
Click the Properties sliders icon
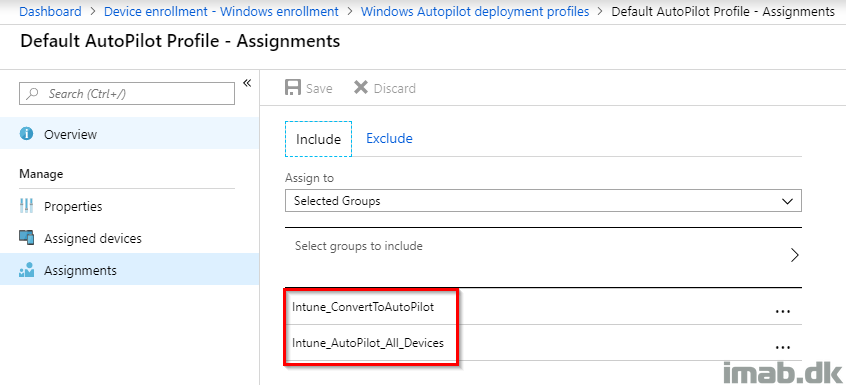pos(26,206)
